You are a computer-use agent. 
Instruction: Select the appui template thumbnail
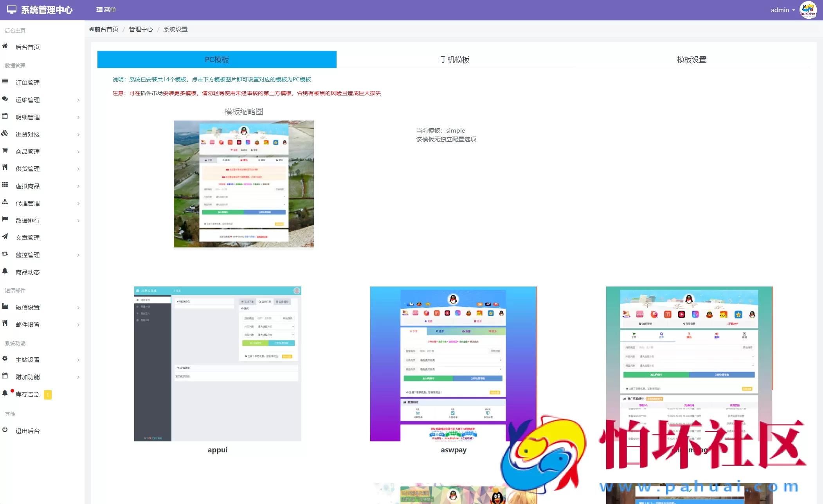[218, 364]
